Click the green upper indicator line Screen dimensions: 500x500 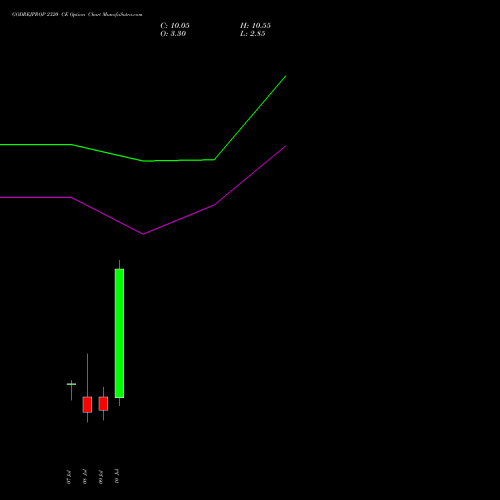[x=143, y=161]
